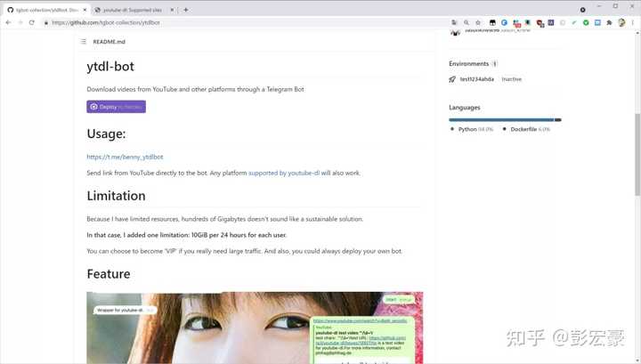
Task: Open the Chrome three-dot menu
Action: [x=632, y=22]
